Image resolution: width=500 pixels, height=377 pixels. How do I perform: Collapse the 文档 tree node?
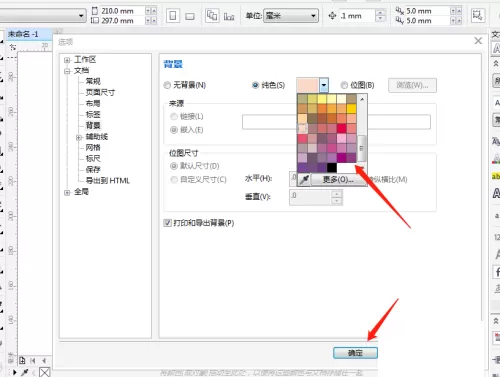[67, 71]
